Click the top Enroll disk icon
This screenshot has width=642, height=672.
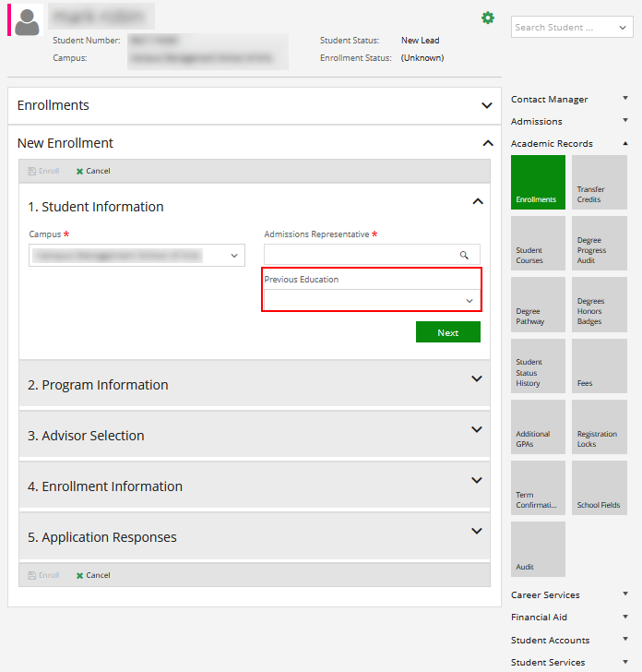coord(31,172)
